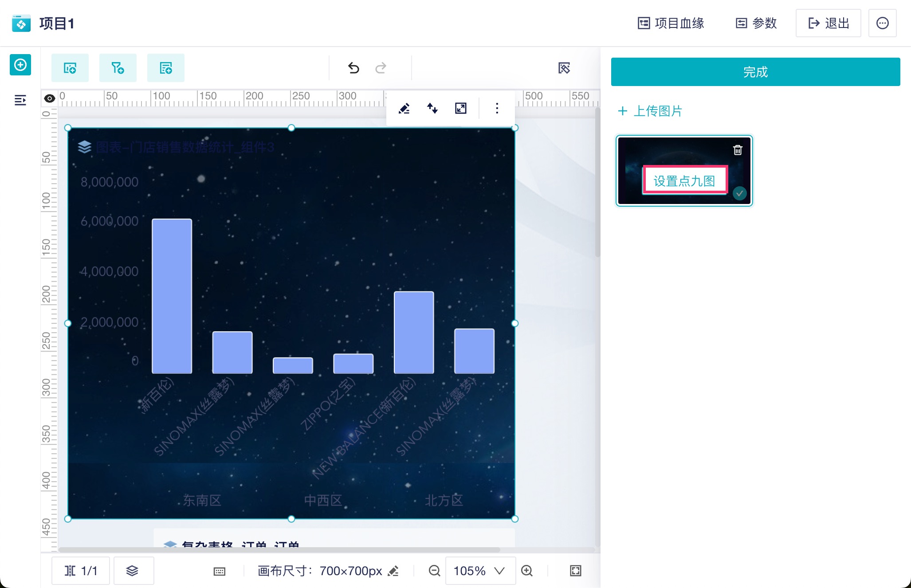Open the ellipsis more options button at top right
The height and width of the screenshot is (588, 911).
coord(882,23)
